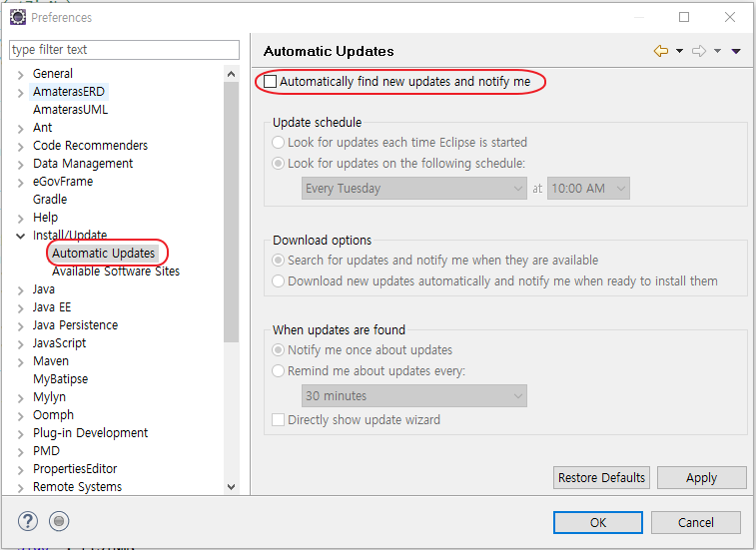Image resolution: width=756 pixels, height=550 pixels.
Task: Expand the PMD tree node
Action: point(20,452)
